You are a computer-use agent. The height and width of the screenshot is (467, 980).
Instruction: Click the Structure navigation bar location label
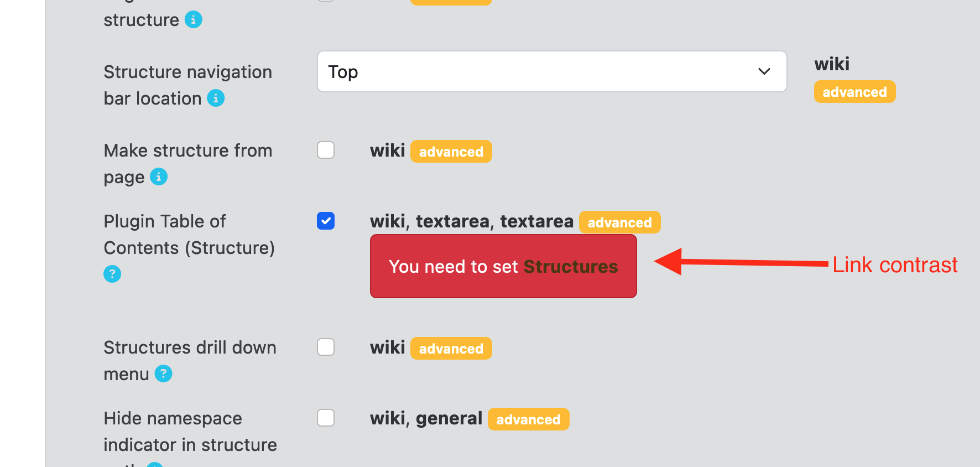coord(188,85)
